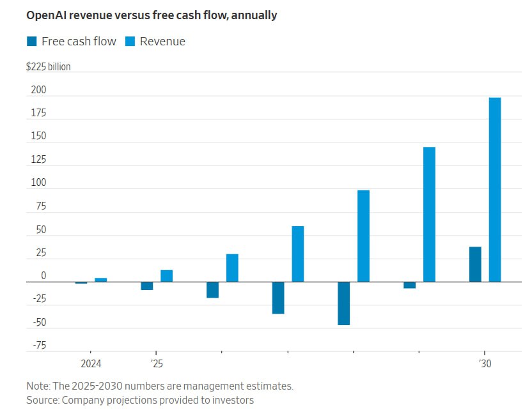The image size is (532, 419).
Task: Click the Free cash flow legend swatch
Action: tap(31, 42)
